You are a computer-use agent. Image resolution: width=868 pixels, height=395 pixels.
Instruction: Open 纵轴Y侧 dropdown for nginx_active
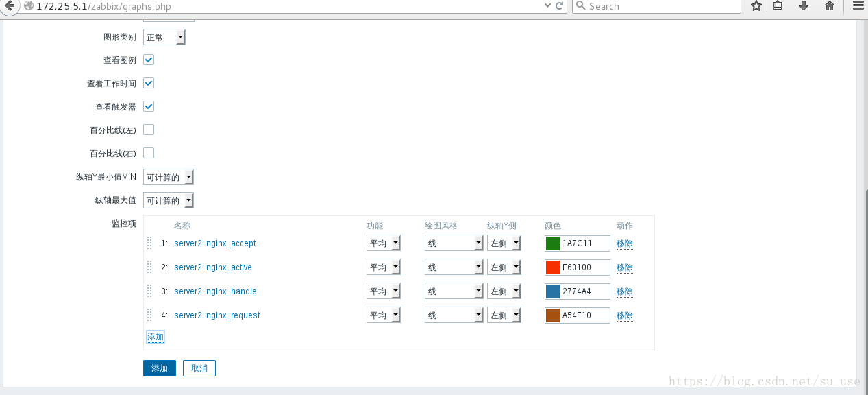(504, 267)
